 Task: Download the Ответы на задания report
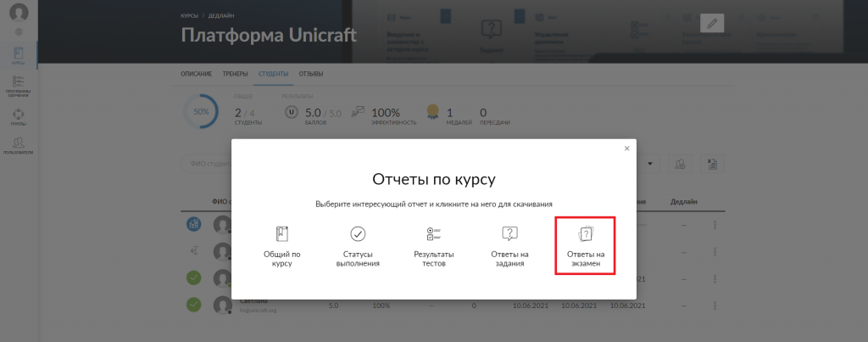coord(509,247)
